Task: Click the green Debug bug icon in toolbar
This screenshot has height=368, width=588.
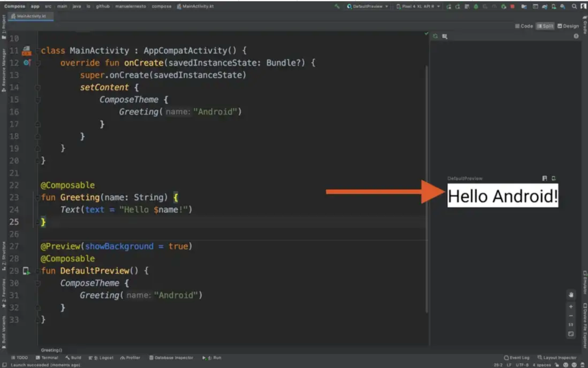Action: (x=476, y=6)
